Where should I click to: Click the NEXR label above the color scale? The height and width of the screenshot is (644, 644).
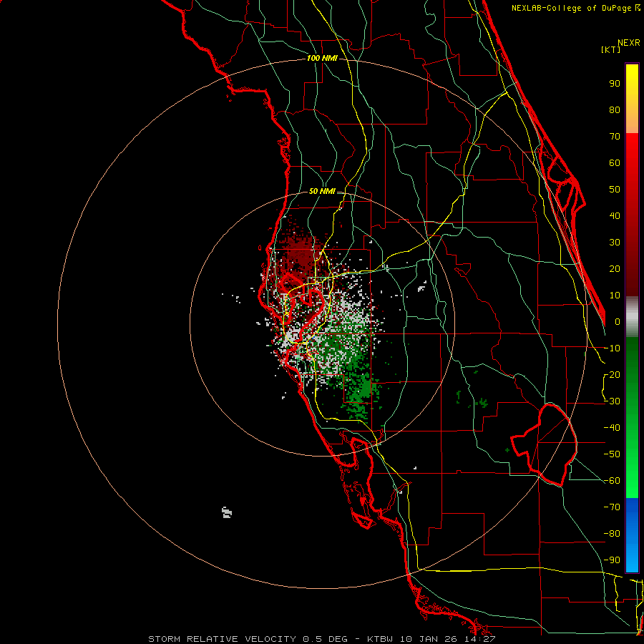point(629,43)
